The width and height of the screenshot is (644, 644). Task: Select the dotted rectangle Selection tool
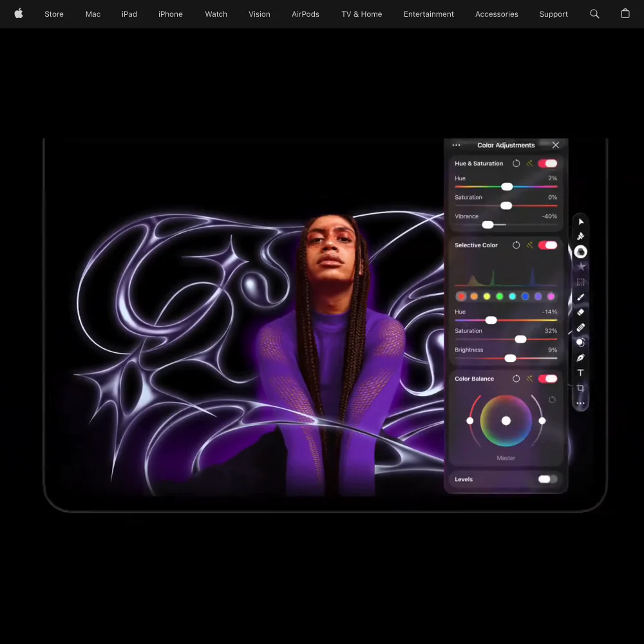(x=581, y=282)
